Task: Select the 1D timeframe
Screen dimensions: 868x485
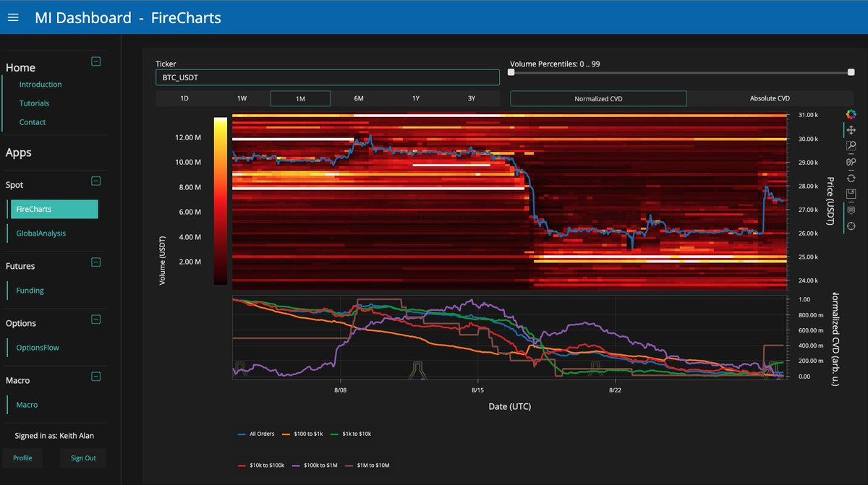Action: click(184, 98)
